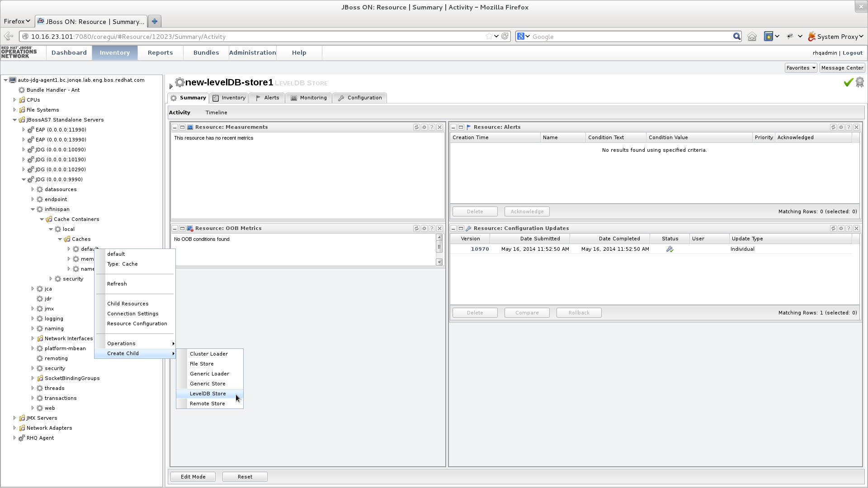The image size is (868, 488).
Task: Click the Rollback button for configuration
Action: (579, 312)
